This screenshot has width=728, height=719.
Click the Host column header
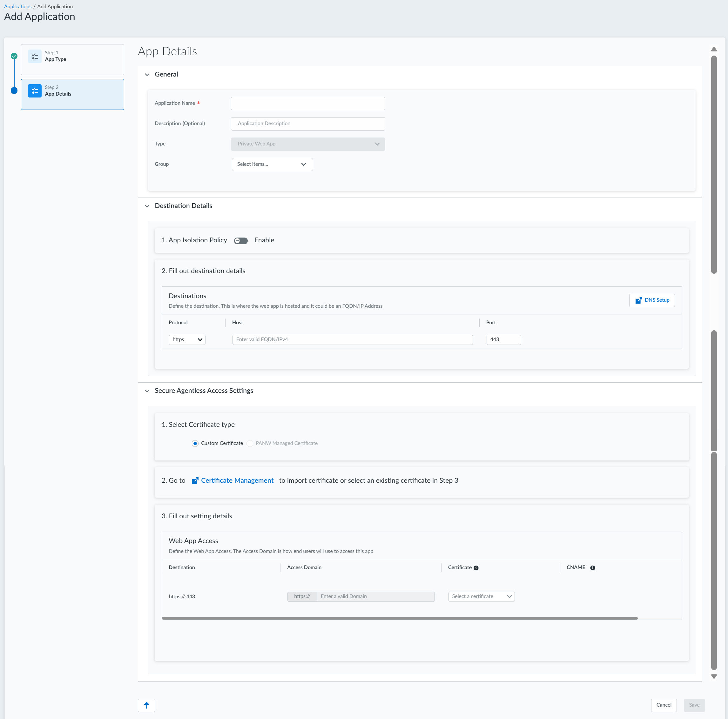pyautogui.click(x=237, y=323)
